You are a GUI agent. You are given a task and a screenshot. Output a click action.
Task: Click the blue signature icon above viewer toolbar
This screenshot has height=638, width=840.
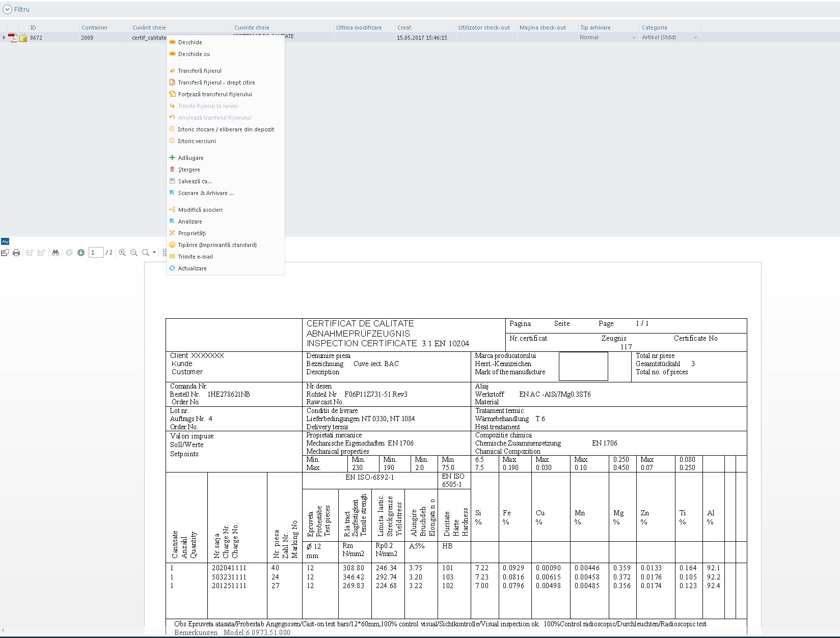coord(5,241)
